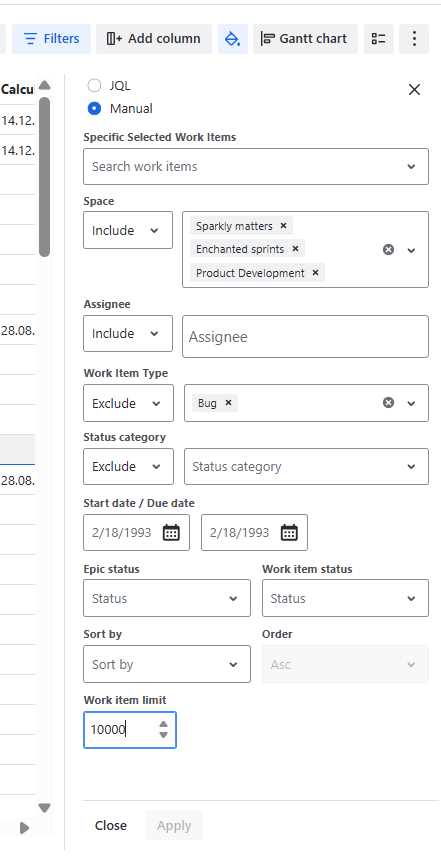Increase the work item limit with the up arrow
This screenshot has width=441, height=856.
(163, 724)
